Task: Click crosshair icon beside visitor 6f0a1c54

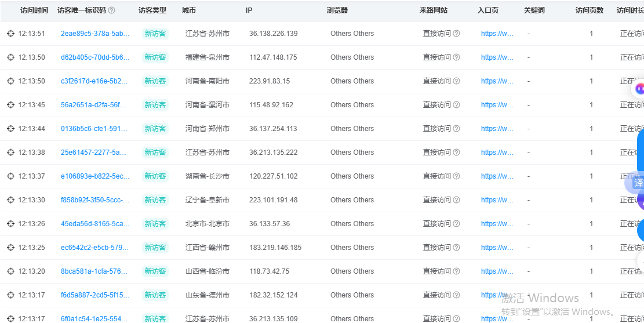Action: [x=10, y=319]
